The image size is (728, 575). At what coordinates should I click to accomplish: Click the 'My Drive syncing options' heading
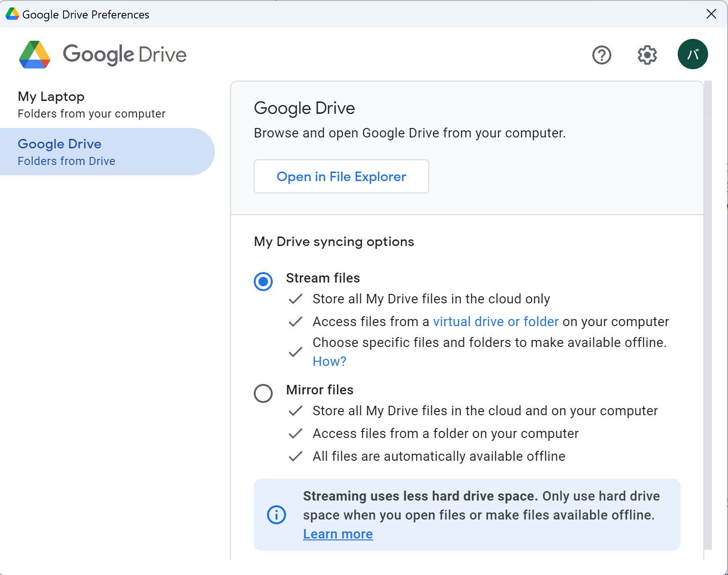pyautogui.click(x=334, y=242)
